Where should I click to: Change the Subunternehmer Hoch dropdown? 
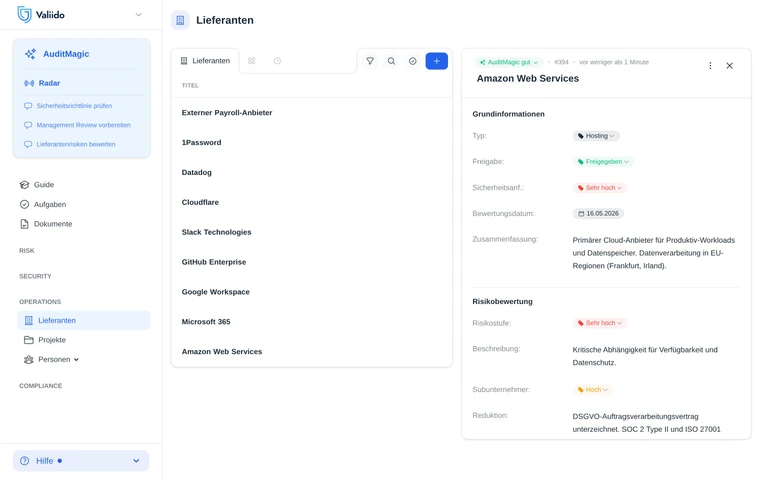tap(593, 390)
